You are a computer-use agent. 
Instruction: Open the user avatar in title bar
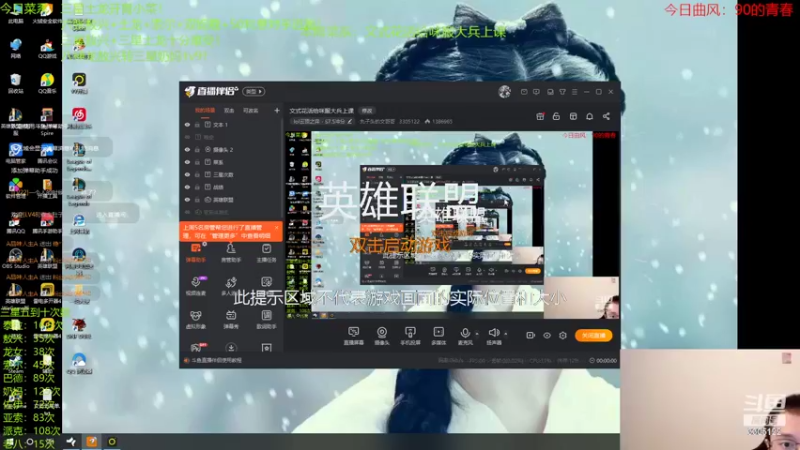click(505, 92)
